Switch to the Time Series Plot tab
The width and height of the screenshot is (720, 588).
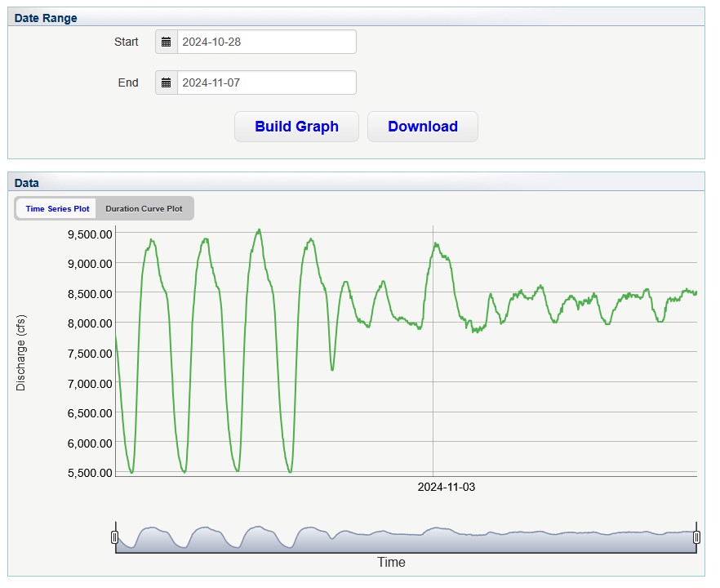point(57,209)
